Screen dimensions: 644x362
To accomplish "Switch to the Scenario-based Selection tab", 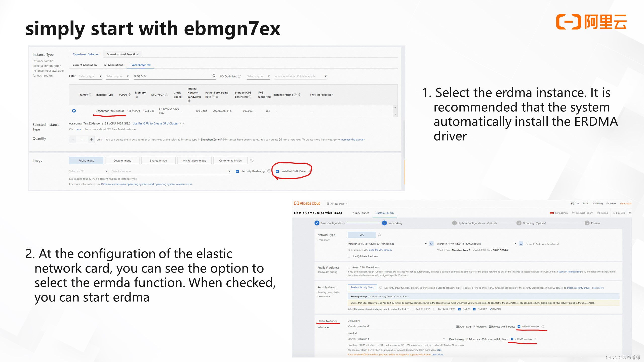I will click(x=123, y=54).
